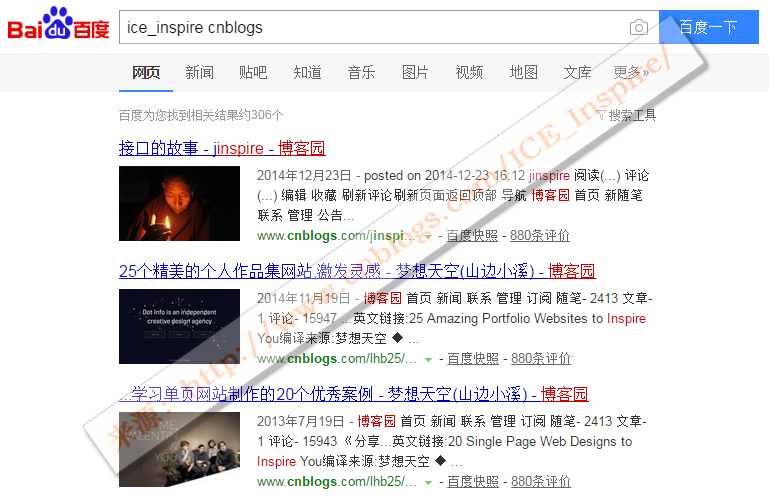
Task: Open 880条评价 for 20个优秀案例 result
Action: pos(541,482)
